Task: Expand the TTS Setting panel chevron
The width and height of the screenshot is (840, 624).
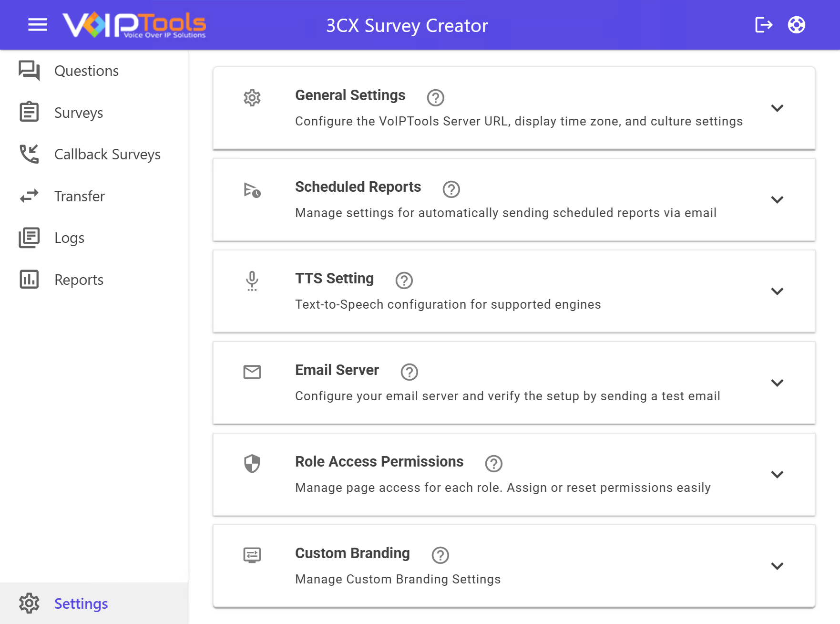Action: coord(777,291)
